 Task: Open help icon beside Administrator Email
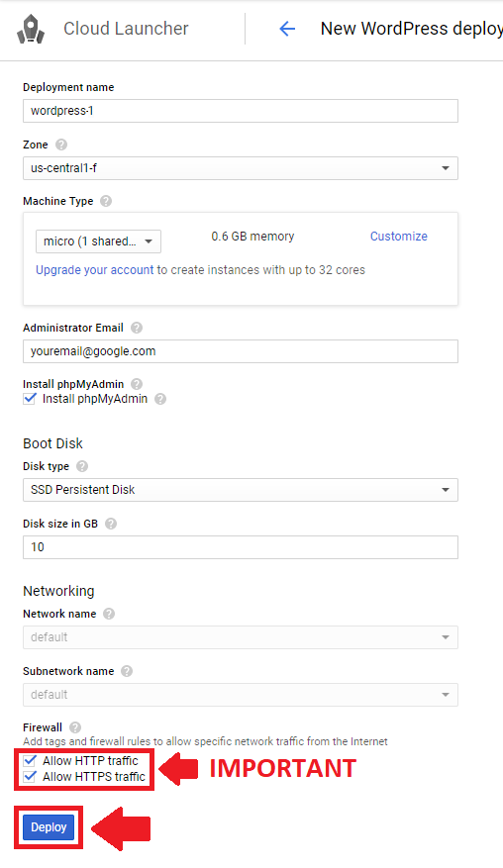[137, 328]
